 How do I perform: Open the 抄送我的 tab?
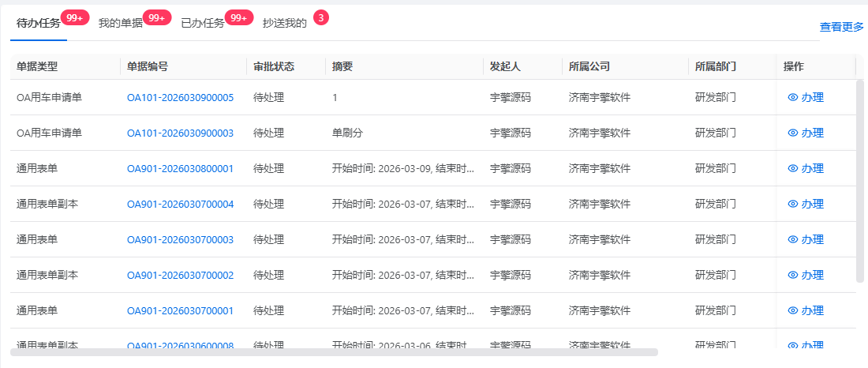click(285, 23)
